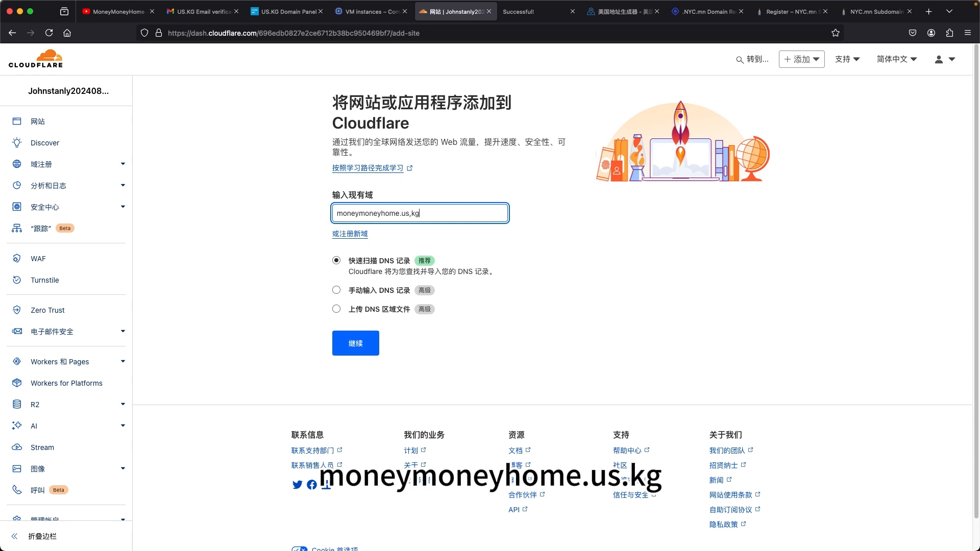
Task: Expand the 分析和日志 sidebar section
Action: click(123, 185)
